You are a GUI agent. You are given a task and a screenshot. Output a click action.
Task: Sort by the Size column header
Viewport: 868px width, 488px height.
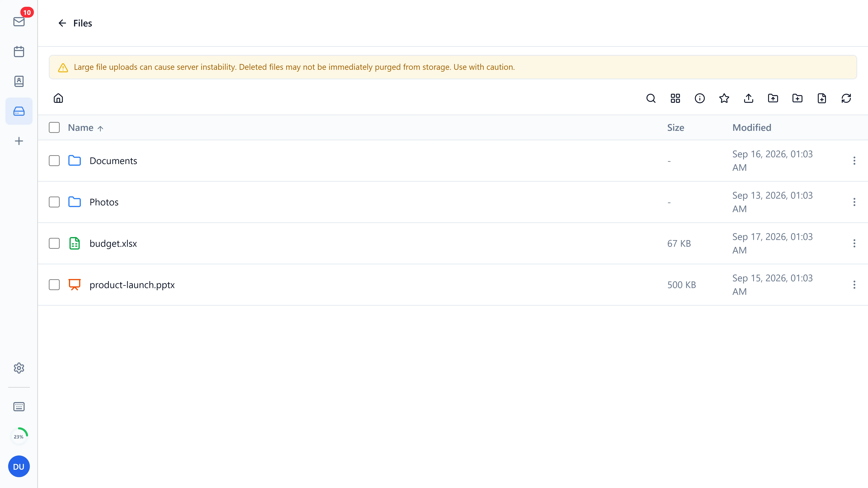point(676,128)
